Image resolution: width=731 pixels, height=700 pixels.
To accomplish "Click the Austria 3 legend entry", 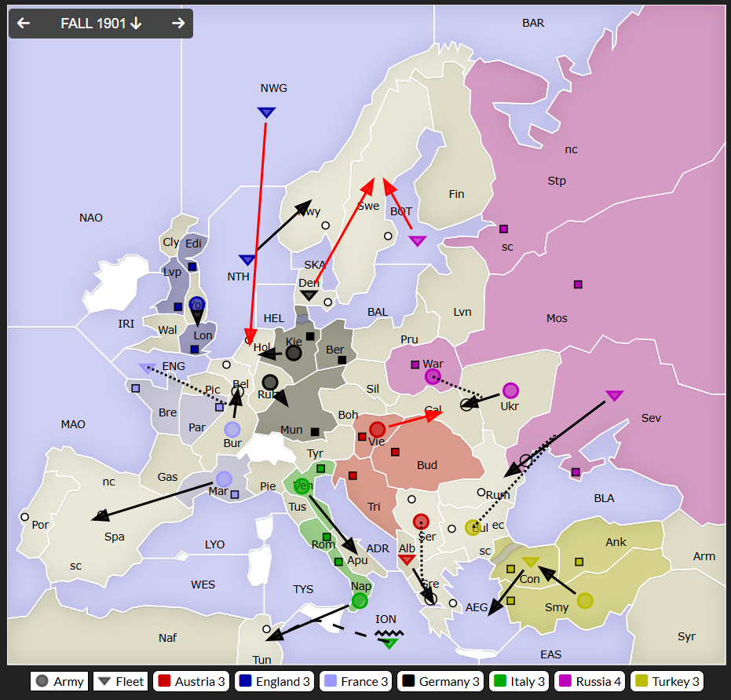I will (x=192, y=681).
